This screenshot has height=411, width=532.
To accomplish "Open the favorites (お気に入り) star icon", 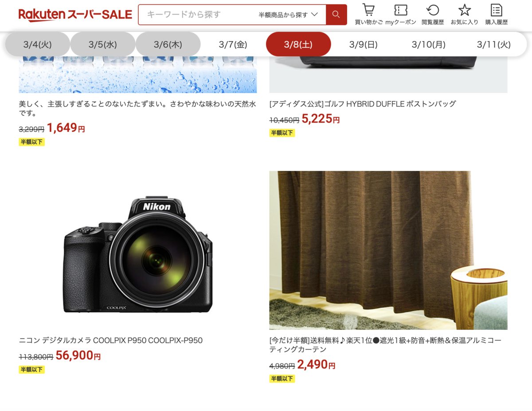I will click(464, 14).
